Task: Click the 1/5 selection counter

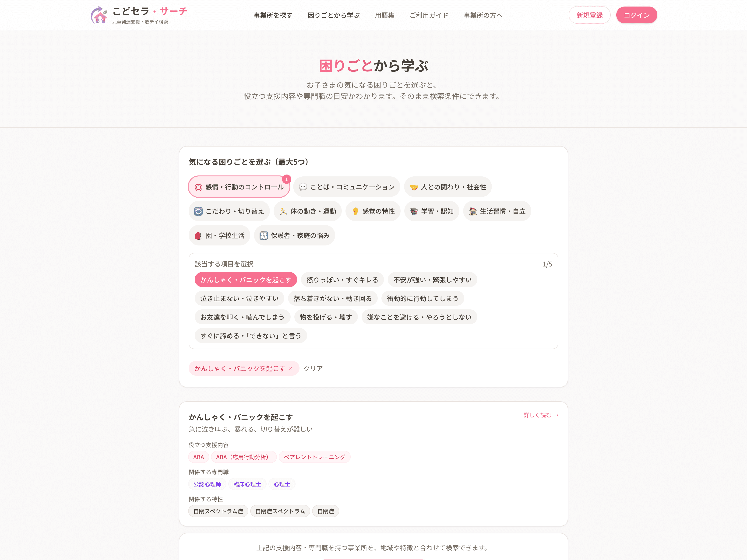Action: pyautogui.click(x=547, y=264)
